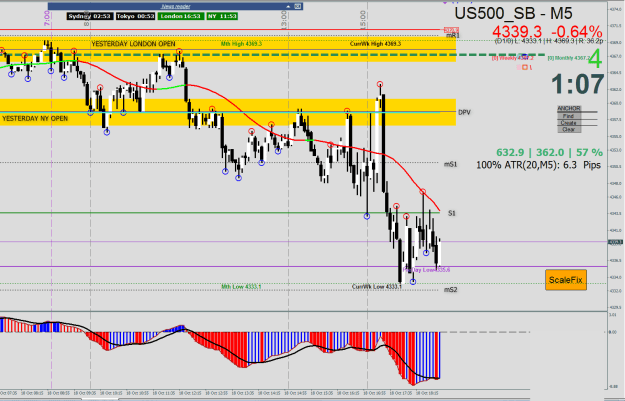Click the DPV pivot level label
This screenshot has height=401, width=625.
[464, 112]
